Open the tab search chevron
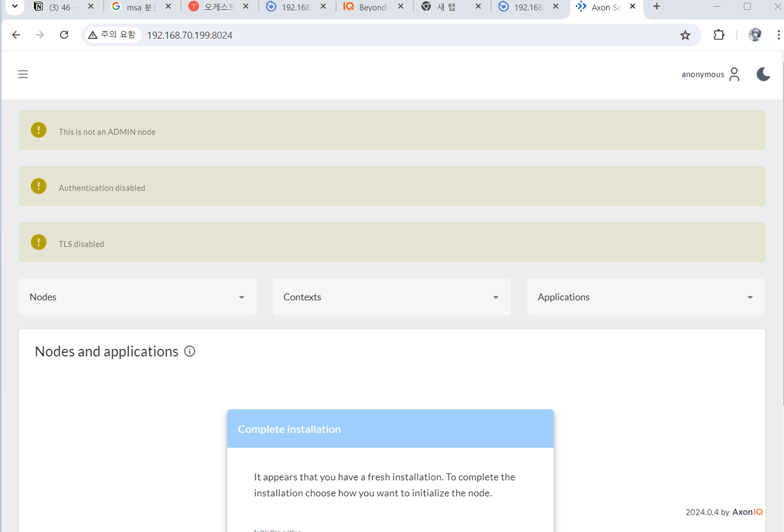The image size is (784, 532). click(15, 6)
